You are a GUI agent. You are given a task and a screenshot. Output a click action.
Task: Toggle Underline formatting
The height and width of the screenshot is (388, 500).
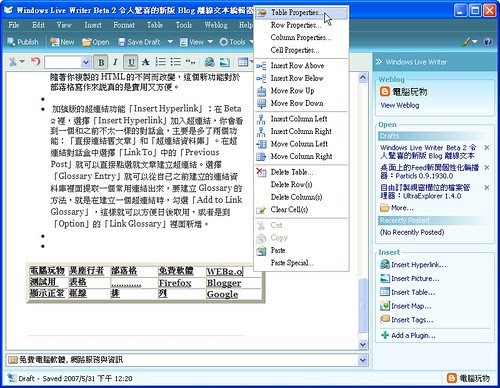click(131, 62)
